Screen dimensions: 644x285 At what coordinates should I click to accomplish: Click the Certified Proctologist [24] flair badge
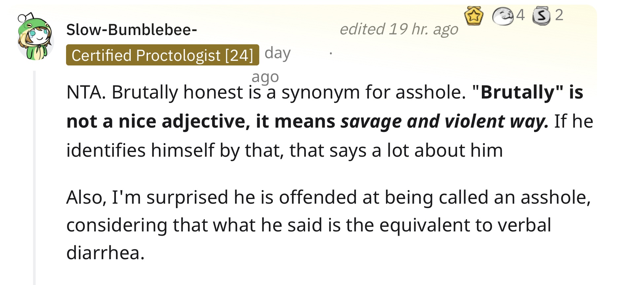[x=162, y=55]
